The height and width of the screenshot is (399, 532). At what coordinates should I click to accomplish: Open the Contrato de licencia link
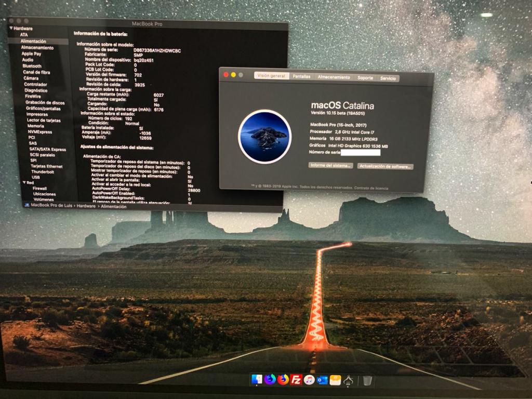pos(371,188)
